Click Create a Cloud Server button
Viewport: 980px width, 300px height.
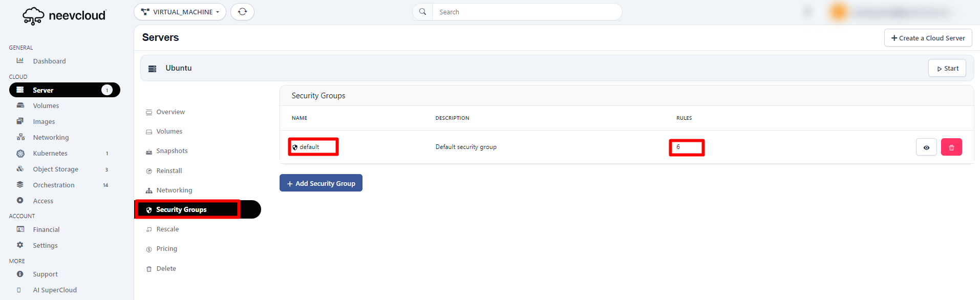[x=927, y=38]
